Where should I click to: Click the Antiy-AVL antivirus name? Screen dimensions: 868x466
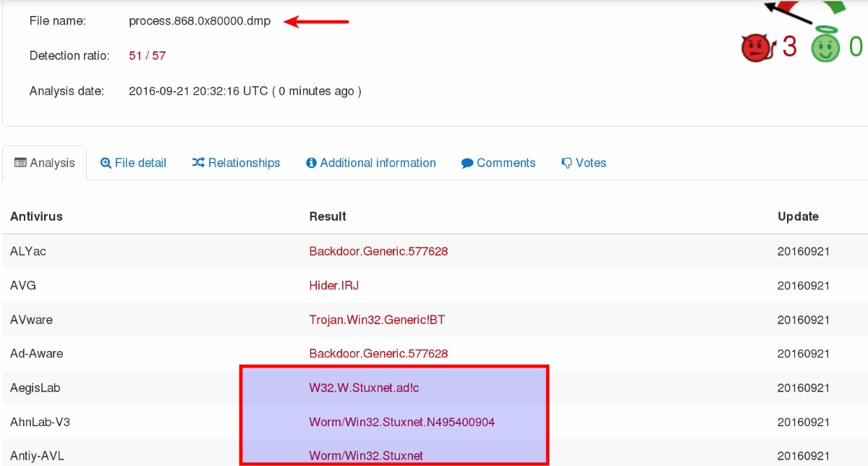[35, 456]
